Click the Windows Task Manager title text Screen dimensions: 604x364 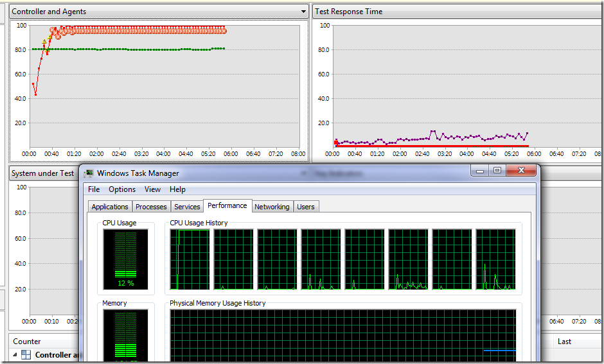coord(138,173)
